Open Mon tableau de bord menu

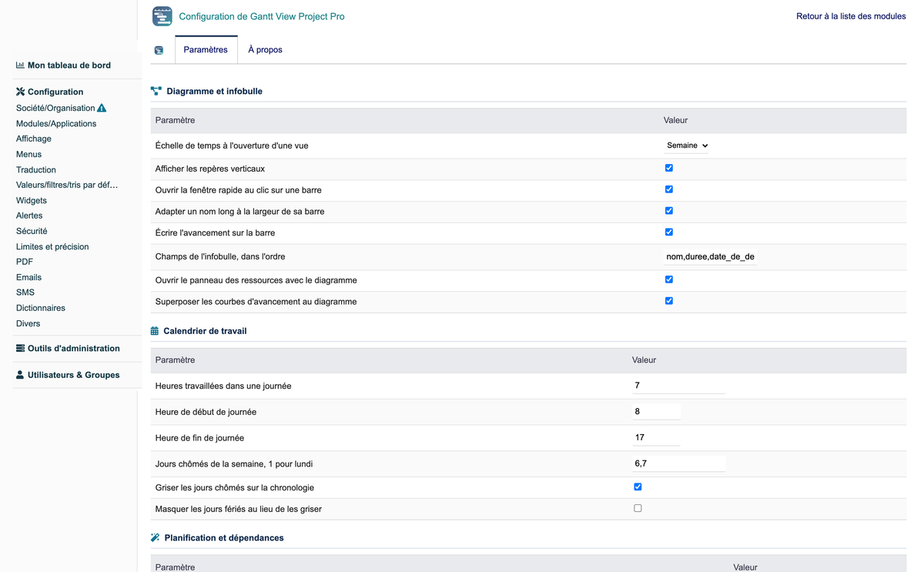(69, 65)
